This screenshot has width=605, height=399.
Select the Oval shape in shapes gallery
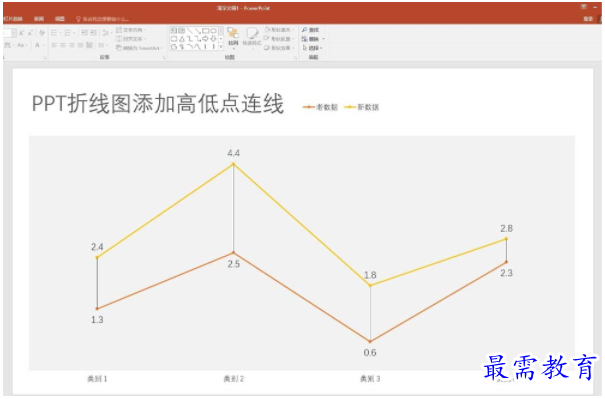213,30
